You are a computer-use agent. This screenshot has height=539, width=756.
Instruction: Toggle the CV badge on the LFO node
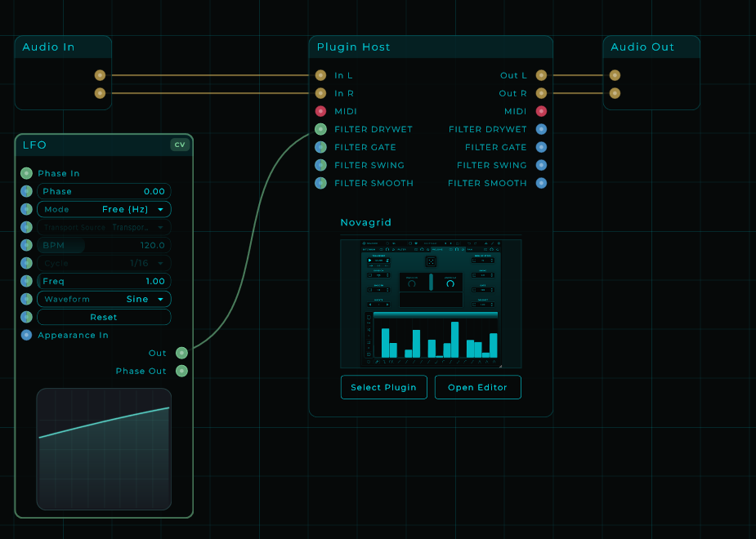(180, 145)
